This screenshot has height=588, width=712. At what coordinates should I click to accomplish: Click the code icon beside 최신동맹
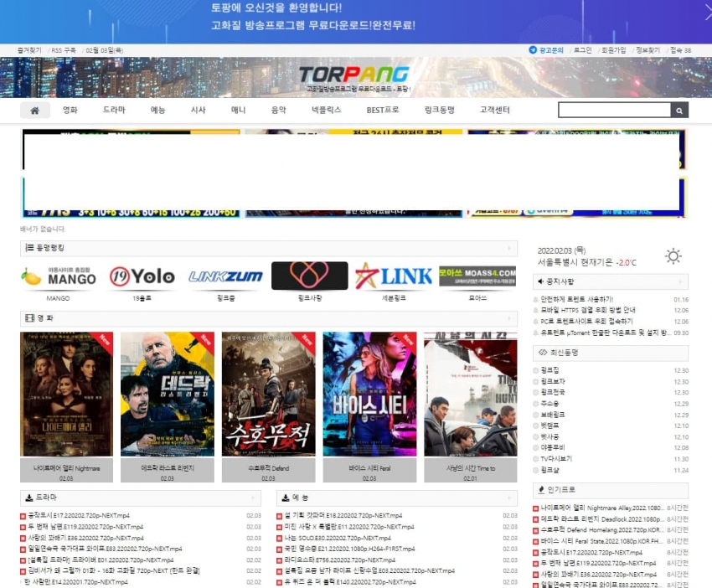[x=543, y=353]
